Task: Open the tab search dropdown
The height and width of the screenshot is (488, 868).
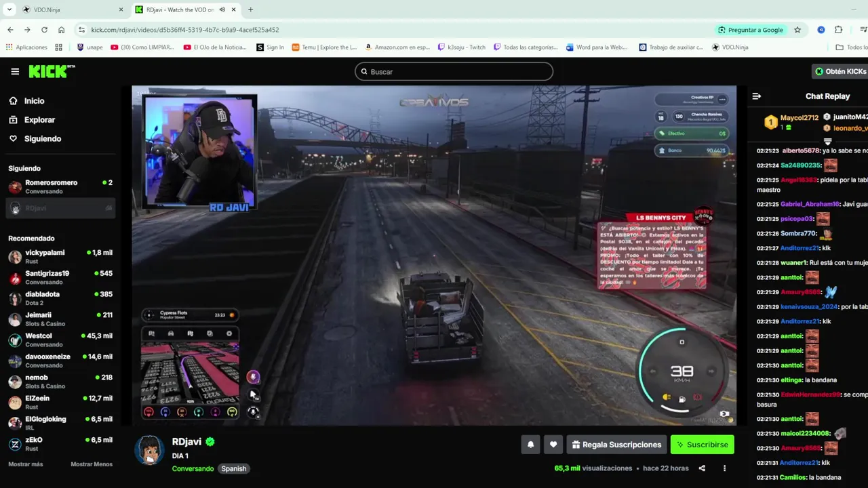Action: pyautogui.click(x=9, y=9)
